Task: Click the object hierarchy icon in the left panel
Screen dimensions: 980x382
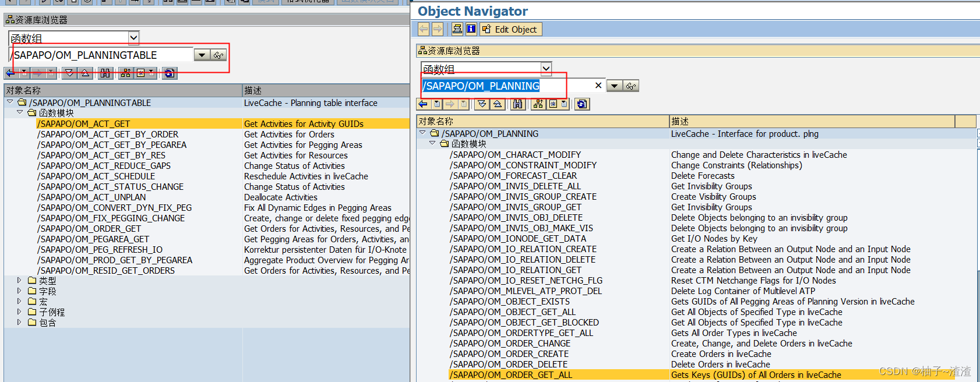Action: [126, 73]
